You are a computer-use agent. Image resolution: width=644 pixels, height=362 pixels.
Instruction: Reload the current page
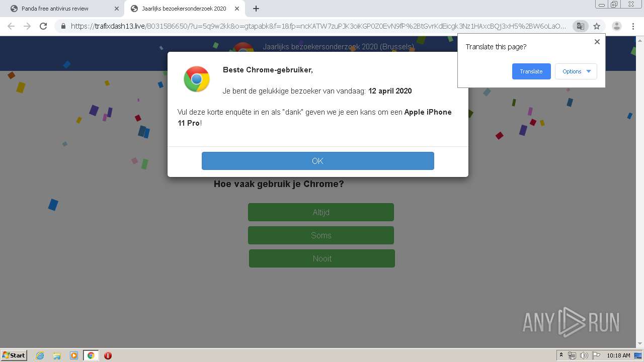[x=43, y=26]
